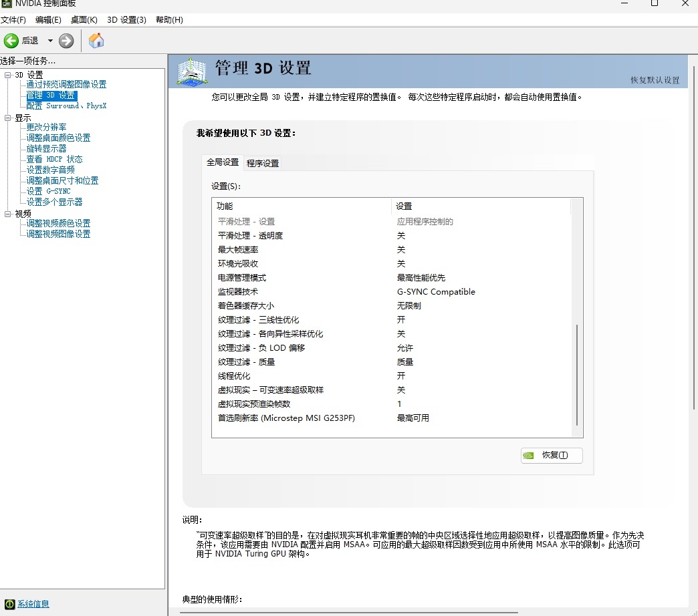Open 设置多个显示器 task
698x616 pixels.
(x=54, y=202)
